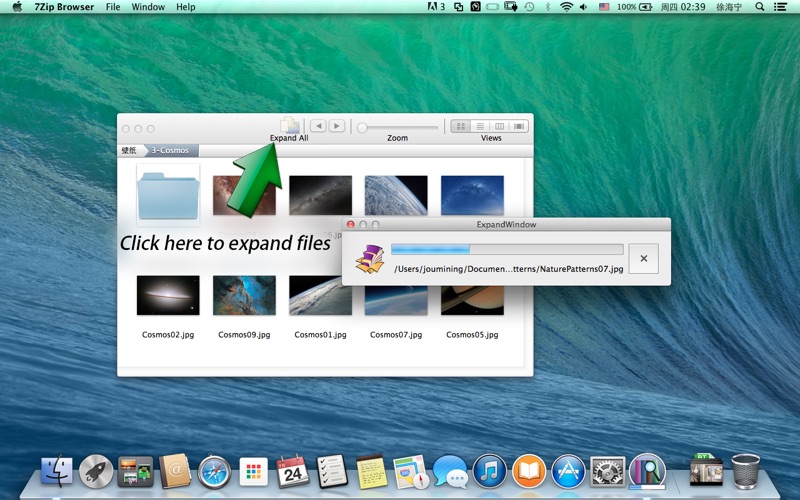Open the 7Zip Browser application menu
This screenshot has height=500, width=800.
point(64,7)
